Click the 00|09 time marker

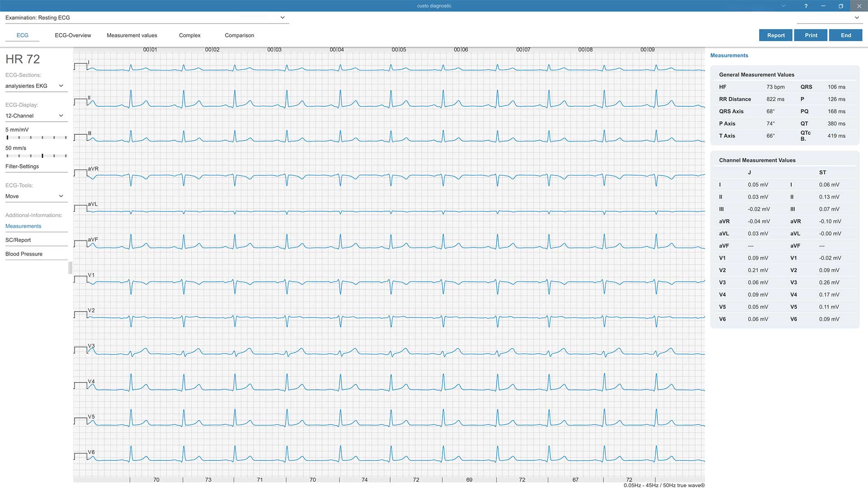click(x=647, y=50)
